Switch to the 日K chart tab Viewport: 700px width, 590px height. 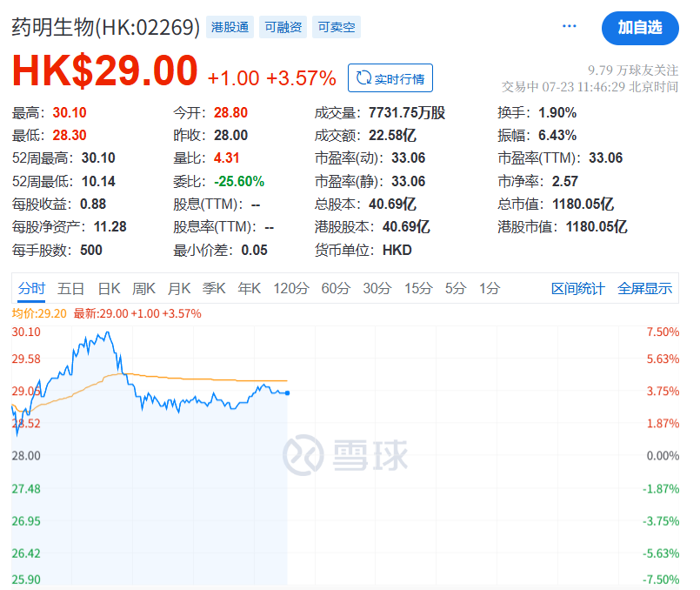click(109, 289)
